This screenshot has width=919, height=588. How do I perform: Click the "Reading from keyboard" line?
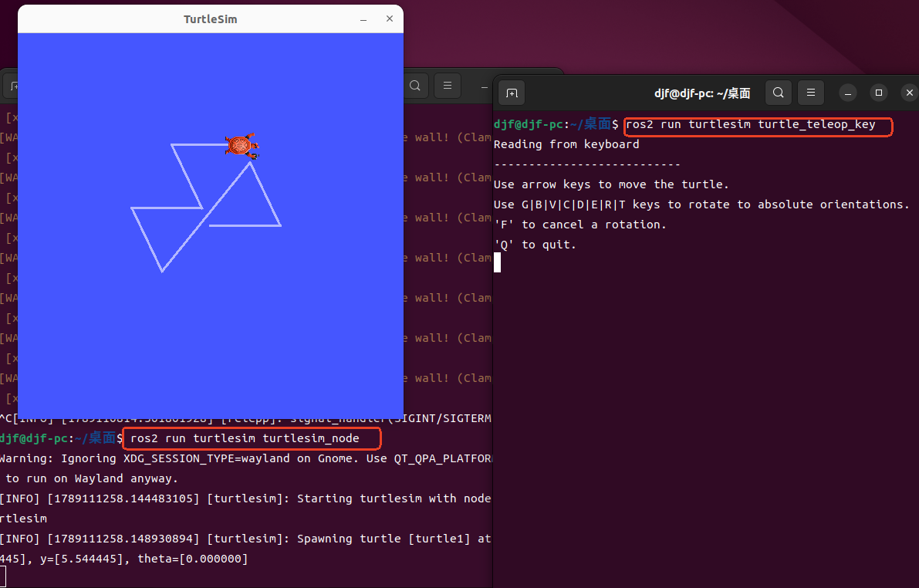pyautogui.click(x=566, y=144)
